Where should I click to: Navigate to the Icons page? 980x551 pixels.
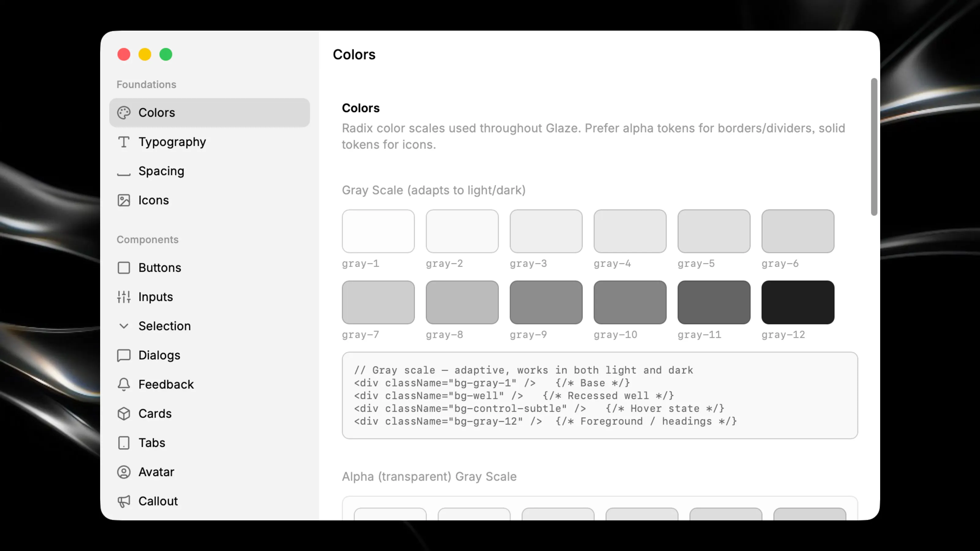(209, 201)
